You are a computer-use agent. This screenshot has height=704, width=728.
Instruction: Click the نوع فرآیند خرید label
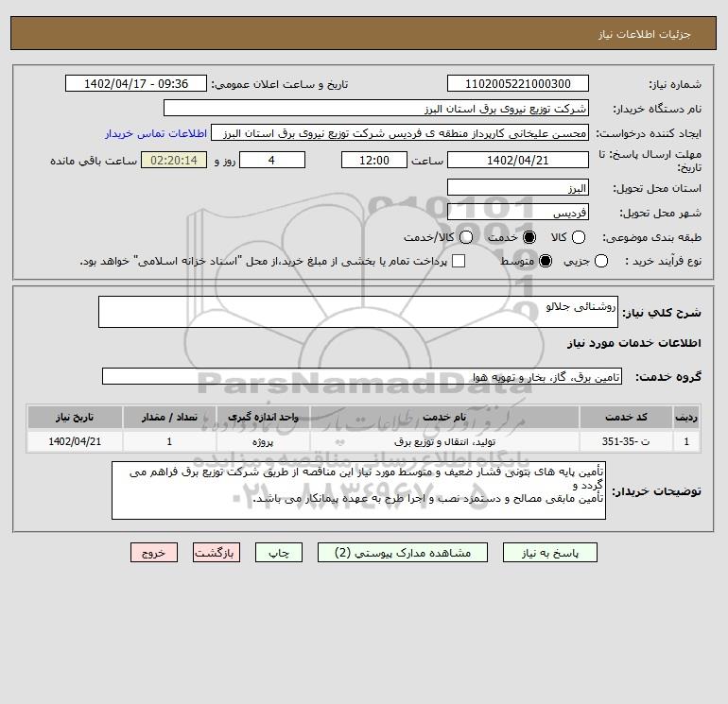(663, 261)
